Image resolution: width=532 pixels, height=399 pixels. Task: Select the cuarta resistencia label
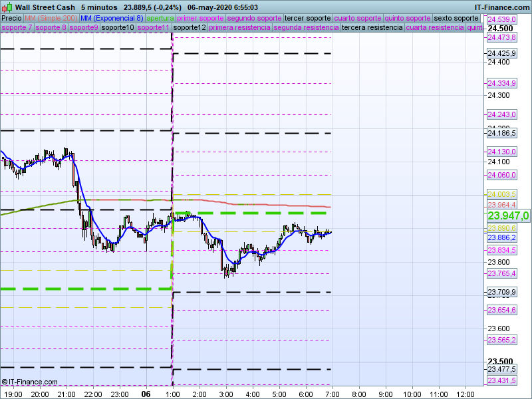[x=435, y=28]
